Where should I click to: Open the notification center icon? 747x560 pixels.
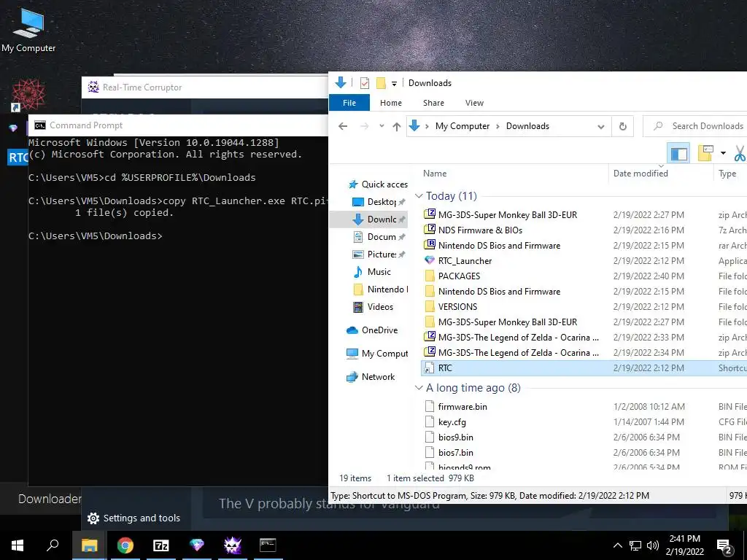click(x=724, y=546)
